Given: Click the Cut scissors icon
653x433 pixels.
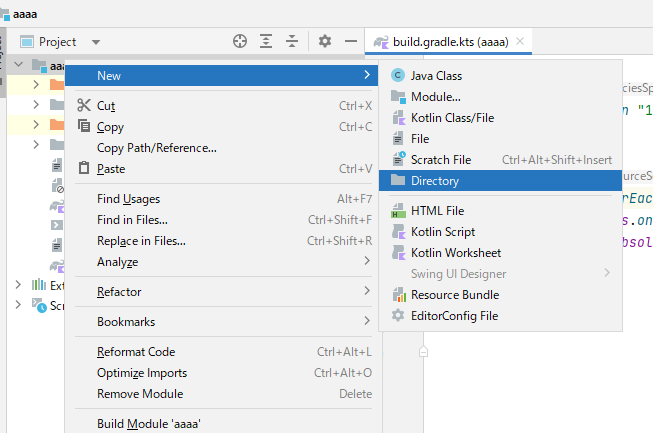Looking at the screenshot, I should click(84, 105).
